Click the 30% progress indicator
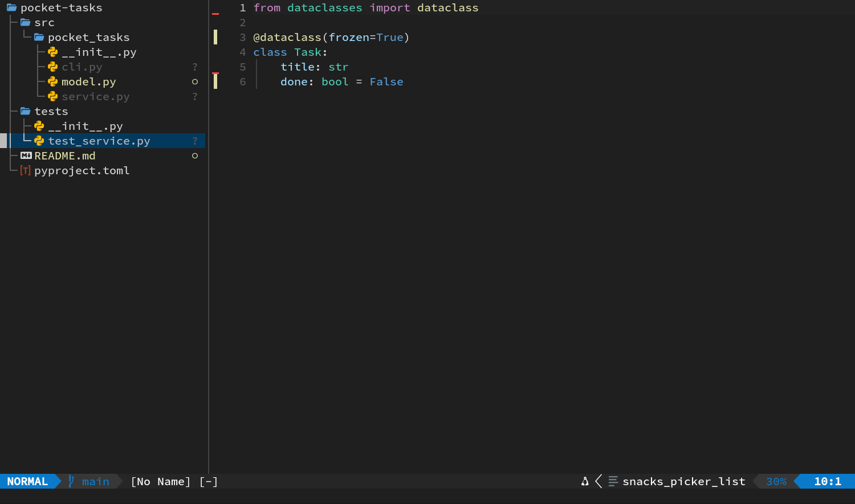 [776, 482]
